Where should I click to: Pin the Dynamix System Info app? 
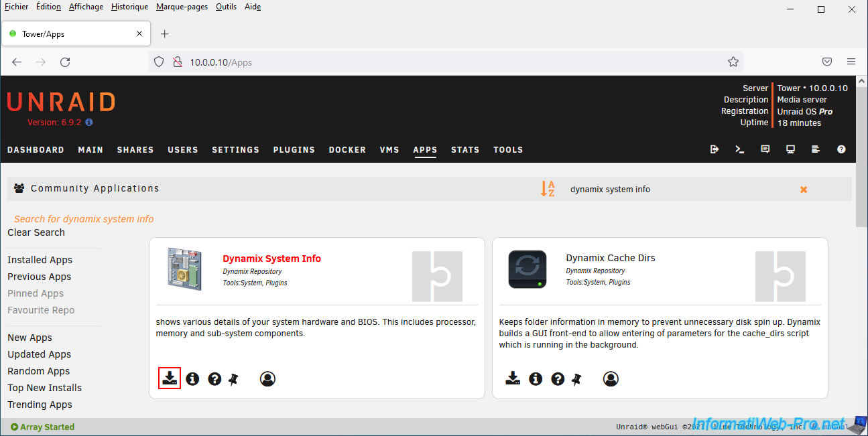point(233,379)
